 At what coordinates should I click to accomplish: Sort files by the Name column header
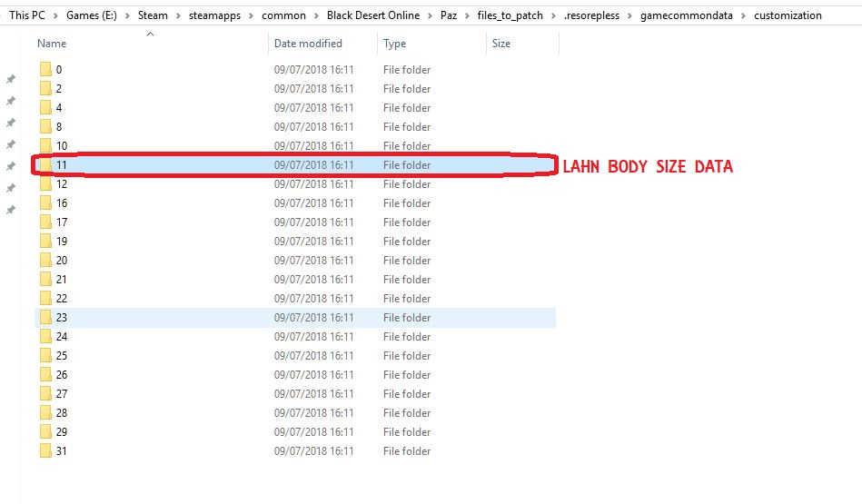coord(52,44)
